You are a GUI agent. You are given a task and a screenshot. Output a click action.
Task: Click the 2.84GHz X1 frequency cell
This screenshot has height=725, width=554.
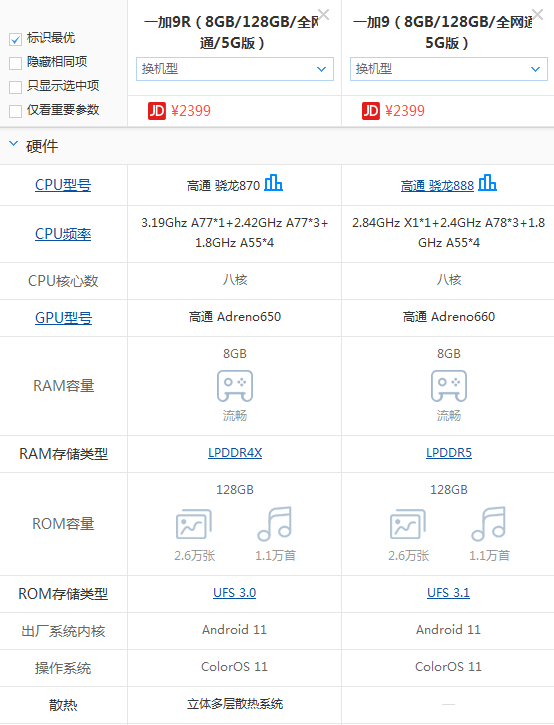449,233
